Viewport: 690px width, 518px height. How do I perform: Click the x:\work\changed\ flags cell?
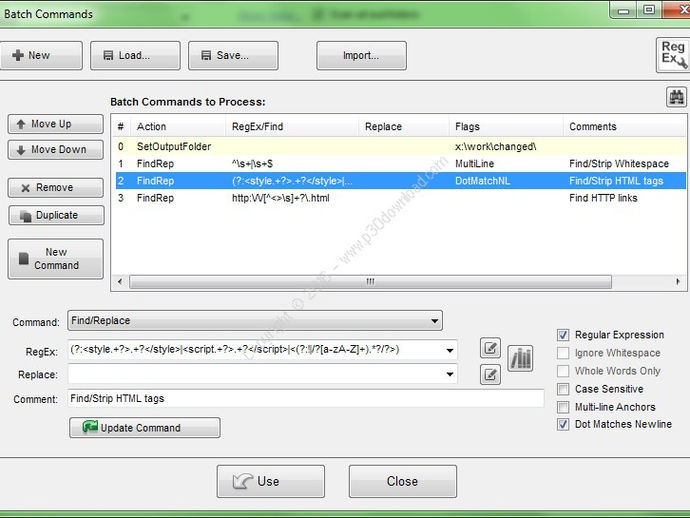(496, 147)
